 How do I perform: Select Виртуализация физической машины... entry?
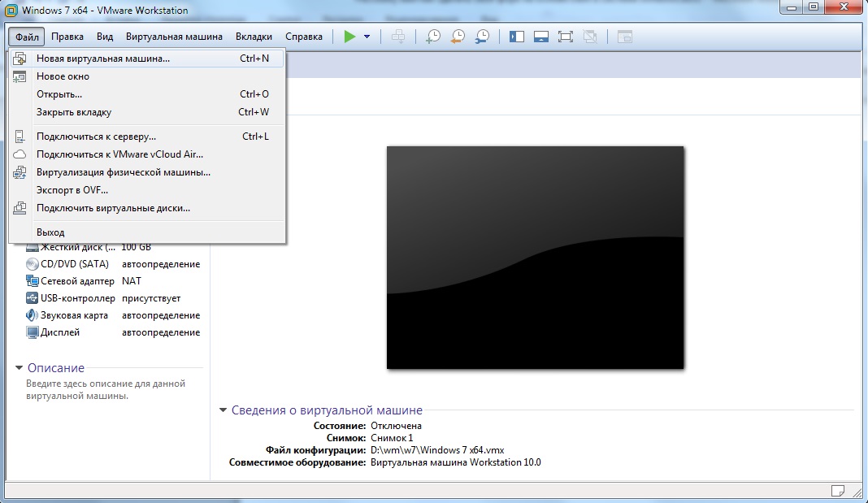(146, 172)
